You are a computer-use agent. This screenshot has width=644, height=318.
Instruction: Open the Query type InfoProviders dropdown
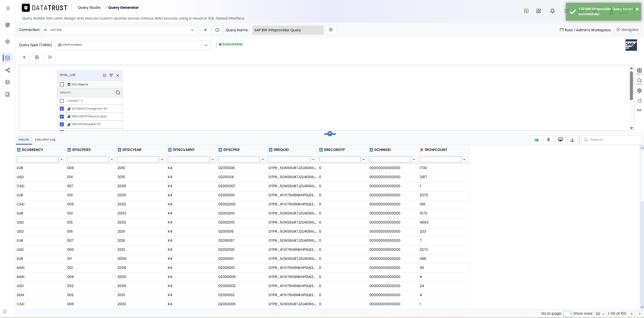(133, 45)
